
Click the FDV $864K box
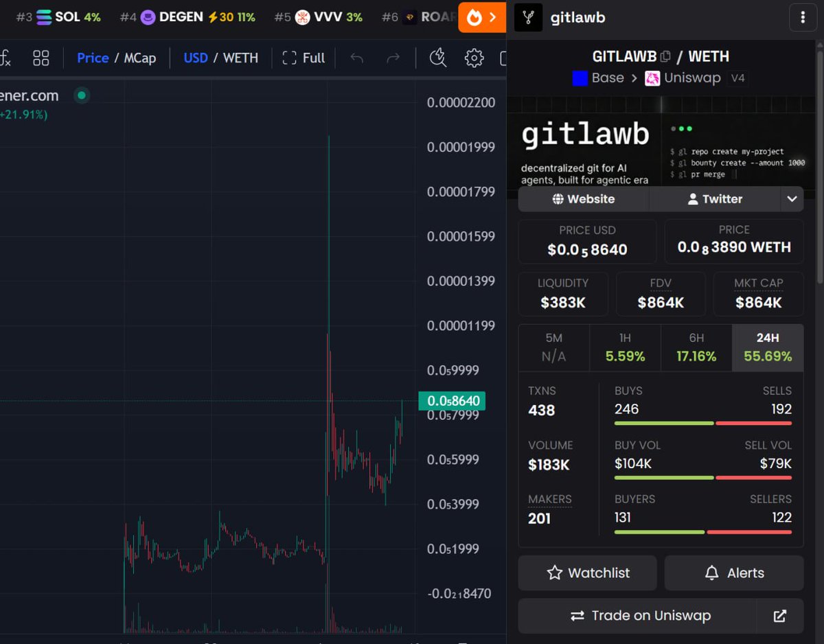coord(661,294)
